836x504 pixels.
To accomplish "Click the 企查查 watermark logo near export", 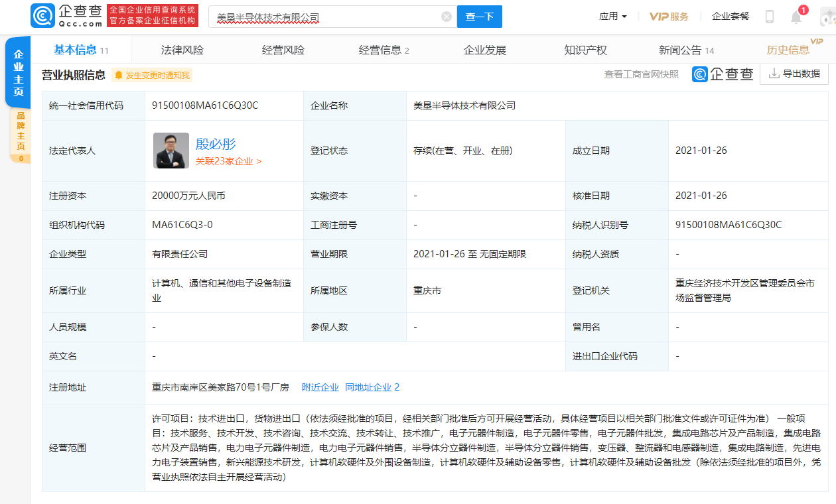I will click(x=723, y=74).
